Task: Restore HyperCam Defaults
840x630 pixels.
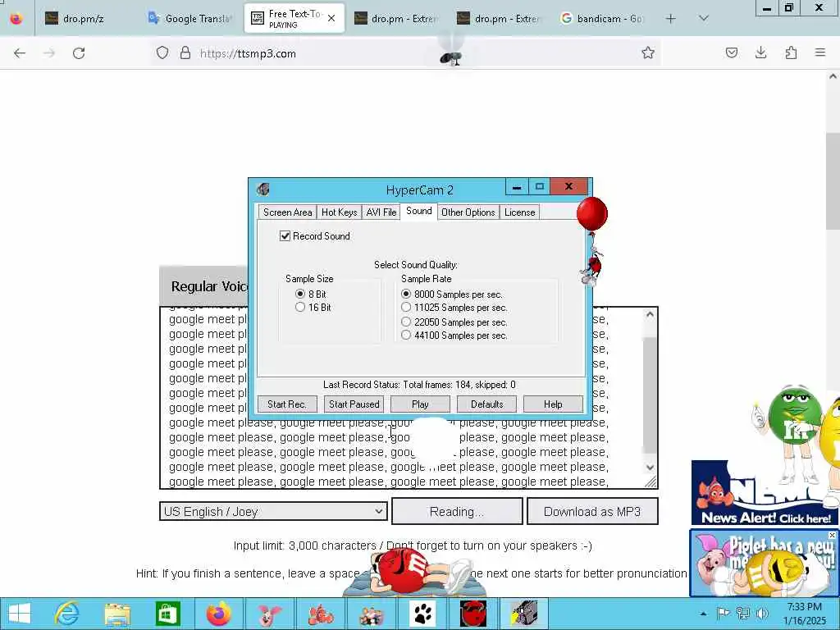Action: tap(487, 404)
